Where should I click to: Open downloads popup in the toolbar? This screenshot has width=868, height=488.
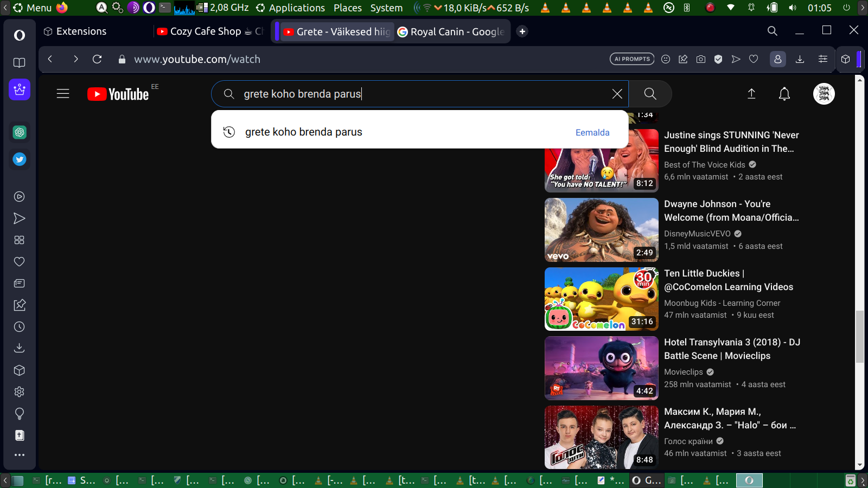[x=800, y=59]
